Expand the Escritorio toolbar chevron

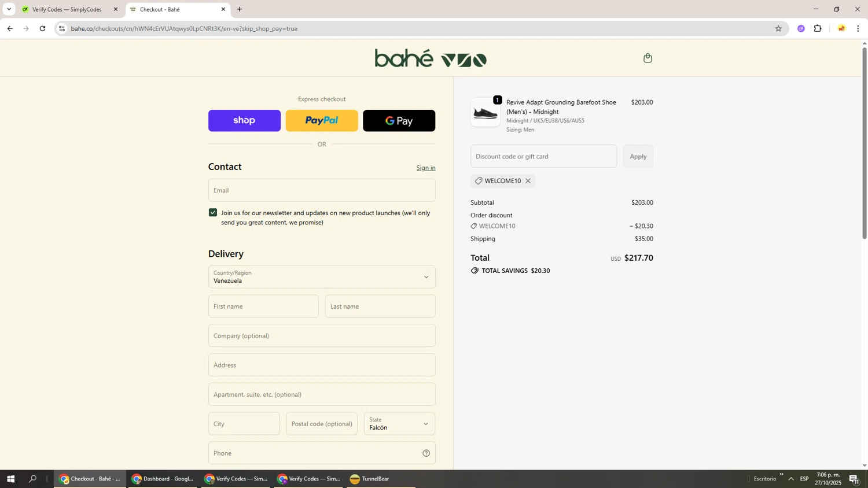pyautogui.click(x=781, y=475)
